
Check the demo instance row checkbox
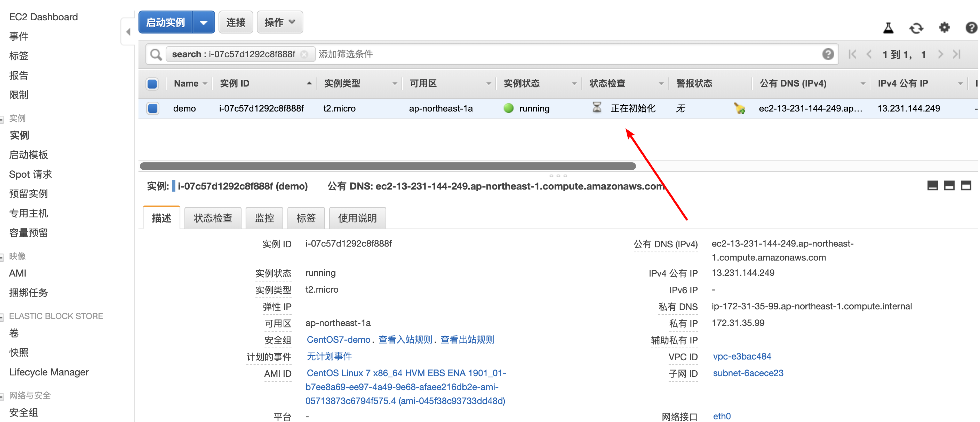pos(152,109)
